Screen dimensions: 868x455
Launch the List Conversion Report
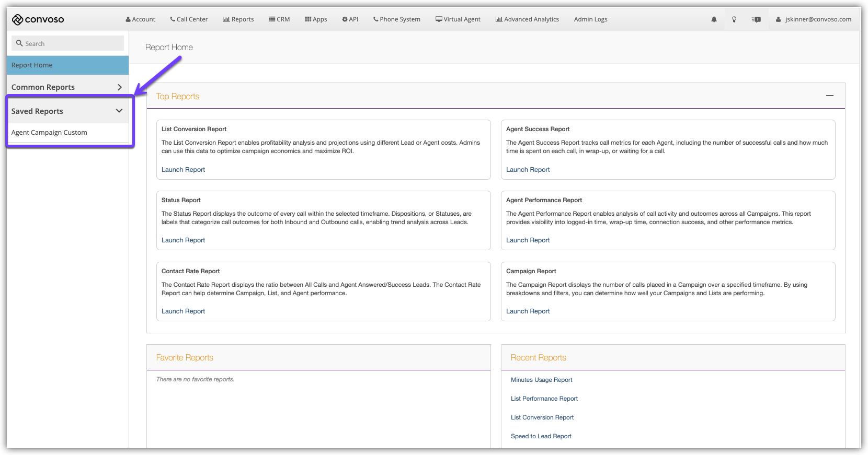[x=183, y=170]
